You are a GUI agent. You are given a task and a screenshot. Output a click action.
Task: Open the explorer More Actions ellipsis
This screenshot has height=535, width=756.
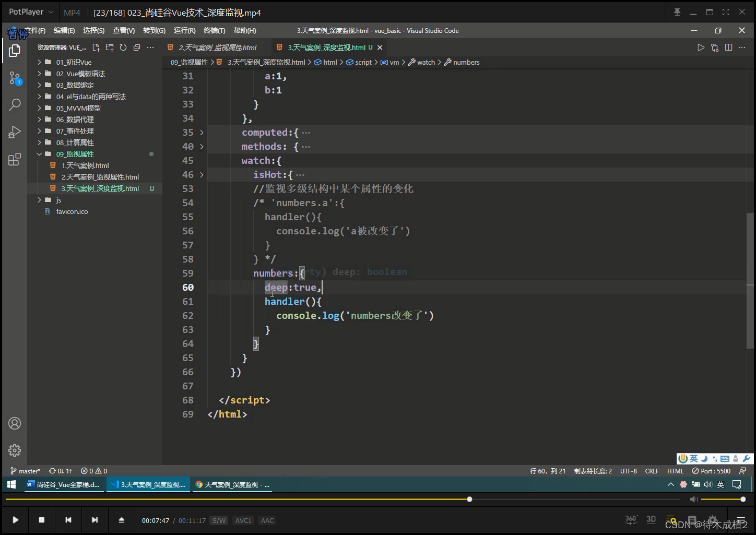tap(150, 47)
